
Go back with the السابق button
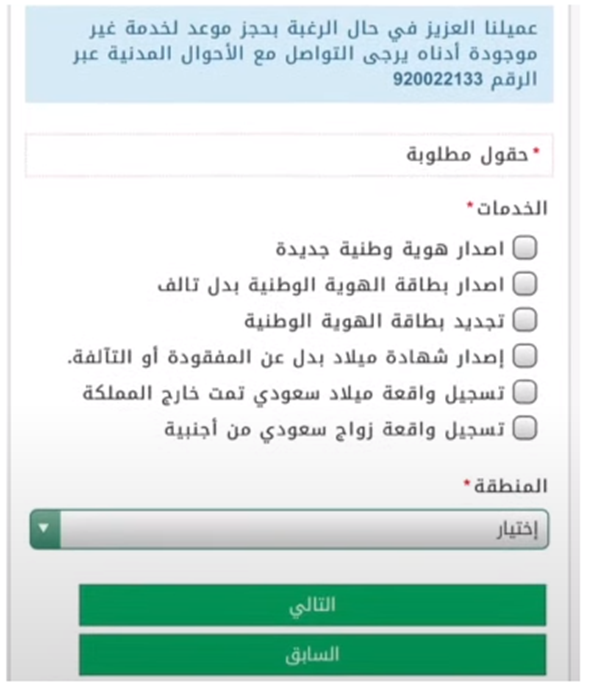[312, 654]
